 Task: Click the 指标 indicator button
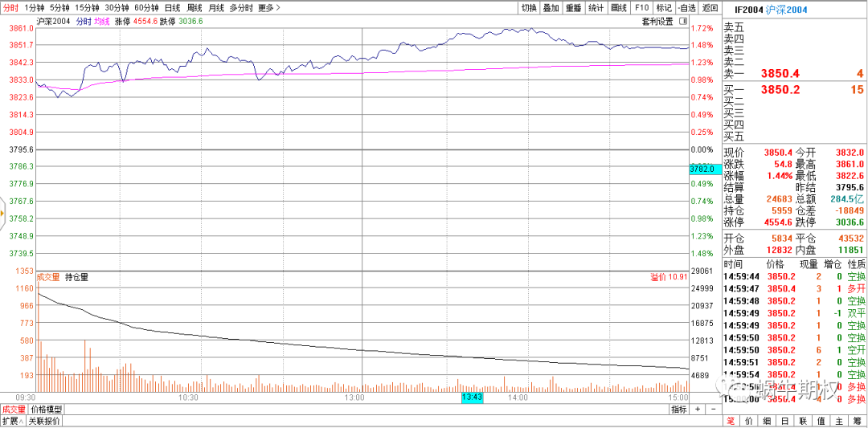(x=678, y=410)
